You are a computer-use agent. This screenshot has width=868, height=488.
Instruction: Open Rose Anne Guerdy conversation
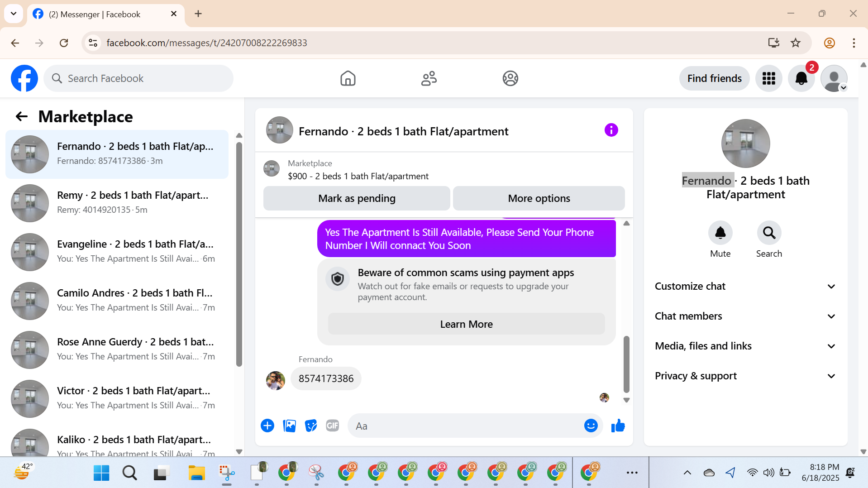[117, 350]
